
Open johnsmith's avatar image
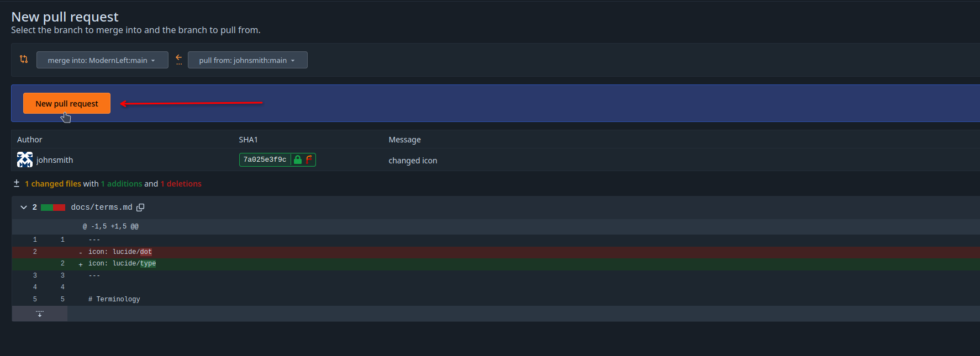pyautogui.click(x=25, y=160)
